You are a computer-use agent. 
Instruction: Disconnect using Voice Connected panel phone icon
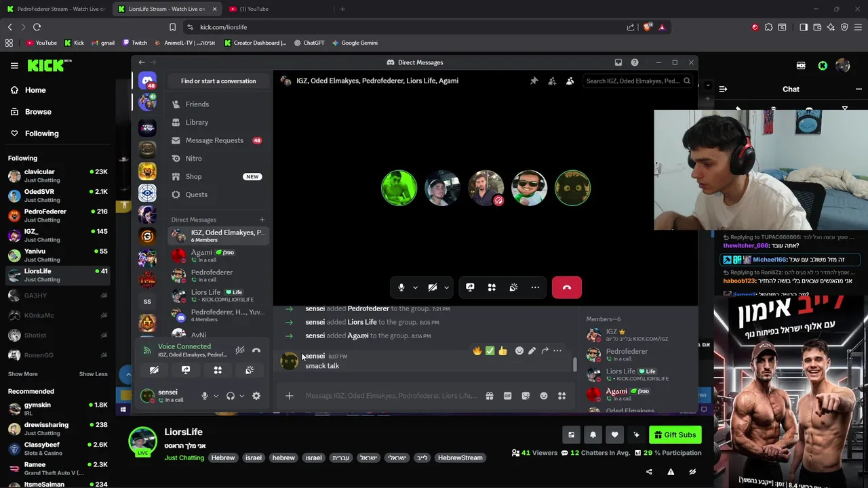[x=256, y=350]
